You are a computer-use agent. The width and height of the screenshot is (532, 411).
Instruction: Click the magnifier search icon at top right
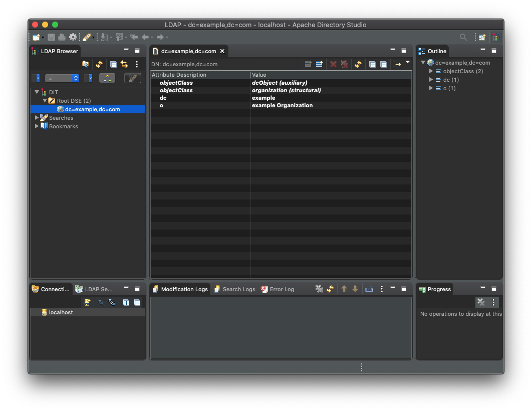click(x=463, y=37)
